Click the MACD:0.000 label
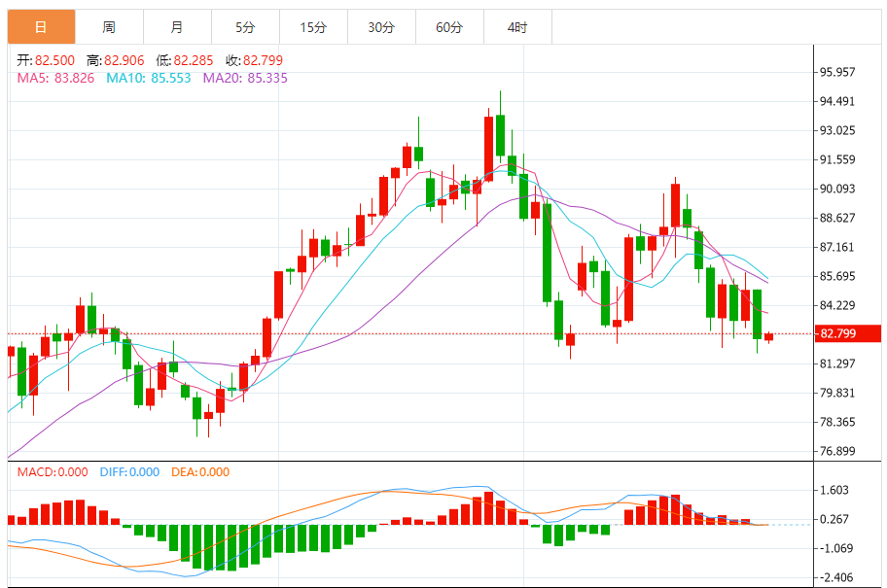 point(53,472)
